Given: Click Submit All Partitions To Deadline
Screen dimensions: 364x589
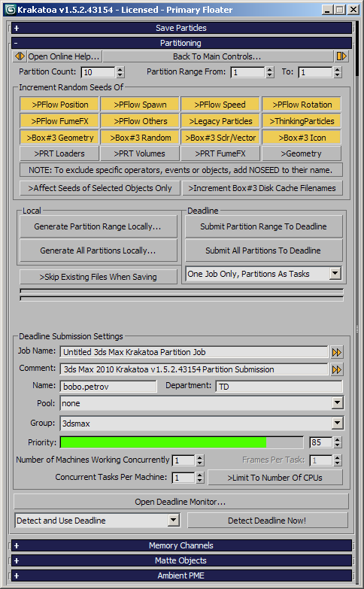Looking at the screenshot, I should click(x=264, y=250).
